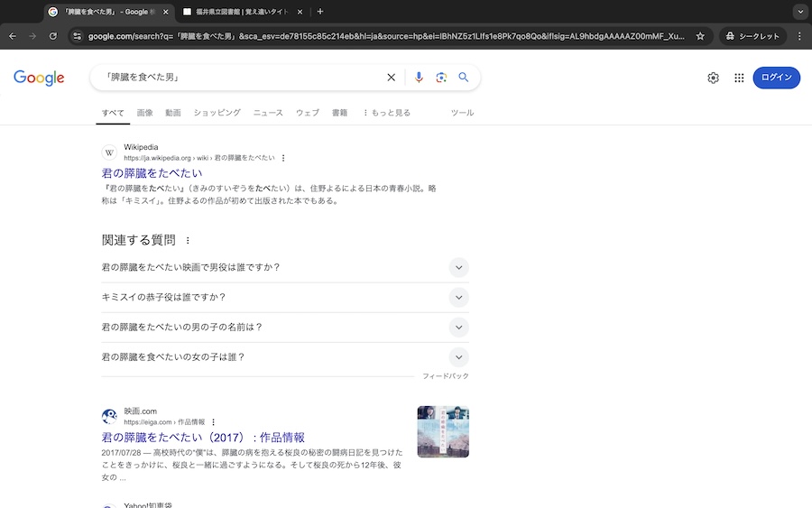Open 君の膵臓をたべたい（2017）作品情報 link

tap(203, 438)
